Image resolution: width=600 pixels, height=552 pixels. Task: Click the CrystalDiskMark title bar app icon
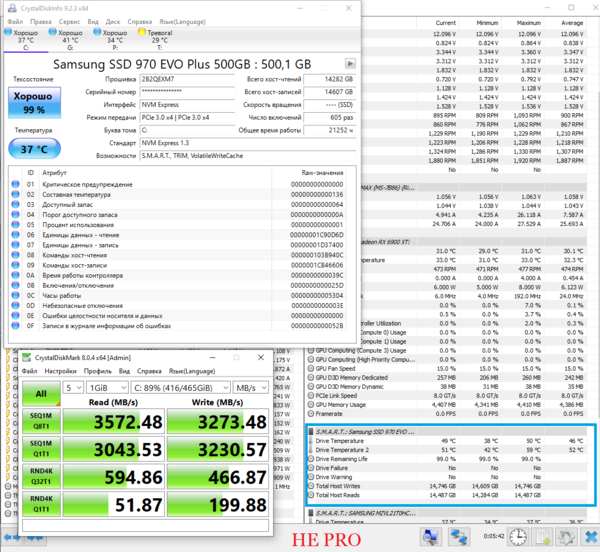[x=27, y=358]
